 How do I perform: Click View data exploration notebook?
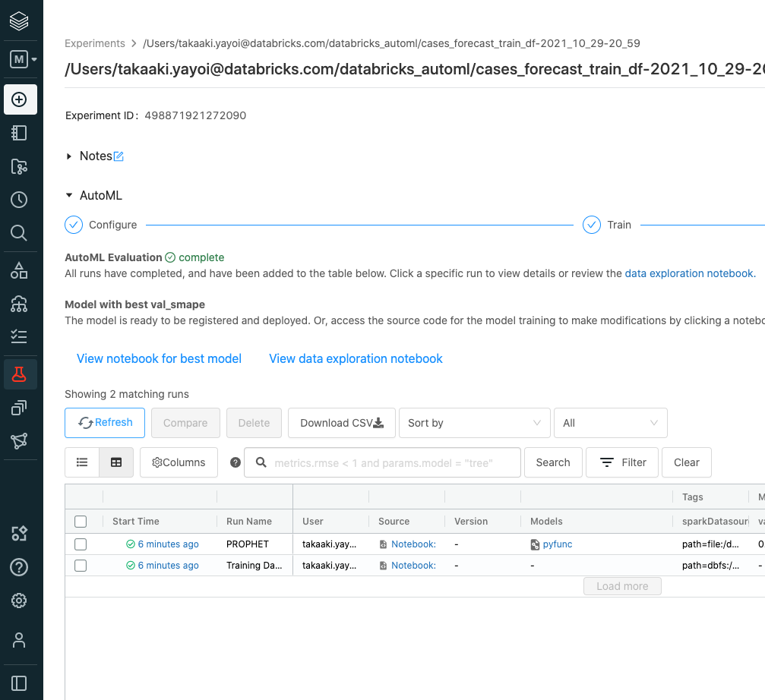pyautogui.click(x=356, y=359)
